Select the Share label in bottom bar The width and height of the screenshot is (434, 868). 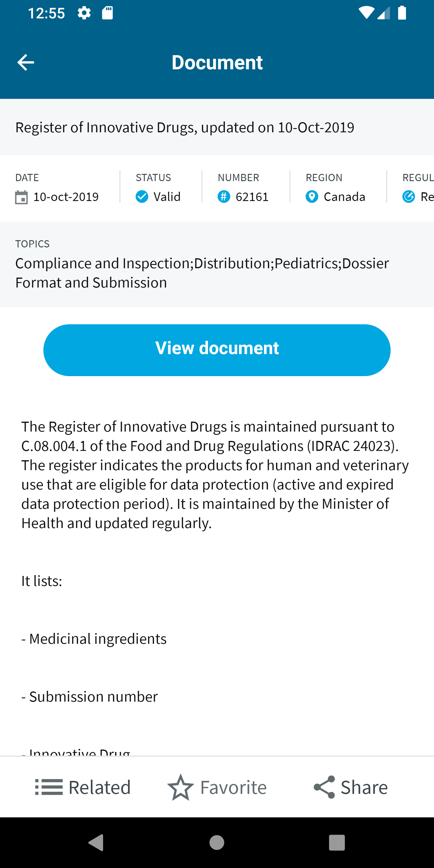pos(364,787)
